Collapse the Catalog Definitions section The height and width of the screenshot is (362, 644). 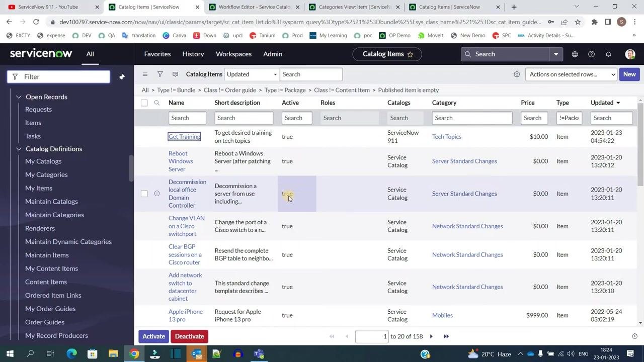[x=19, y=149]
